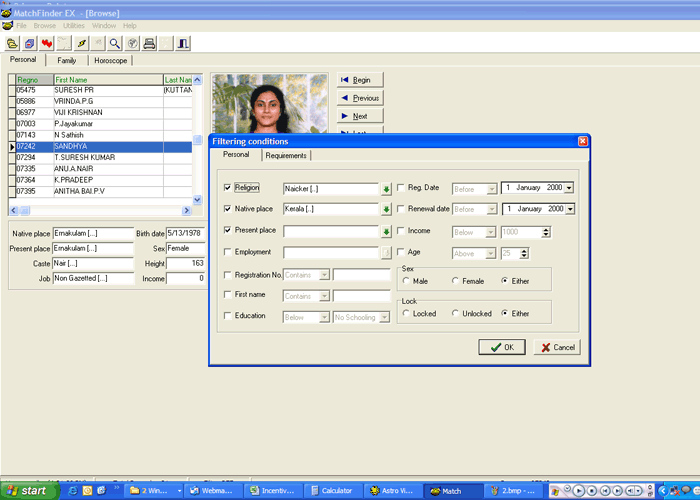The image size is (700, 500).
Task: Uncheck the Present place checkbox
Action: click(228, 230)
